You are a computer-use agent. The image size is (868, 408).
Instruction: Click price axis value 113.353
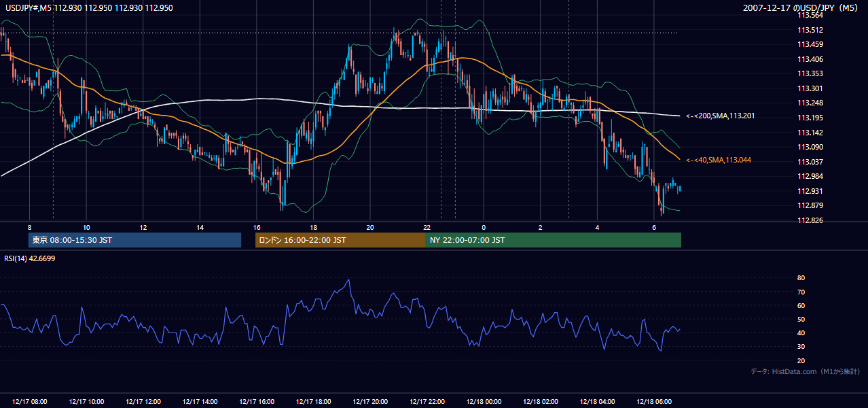[x=810, y=74]
